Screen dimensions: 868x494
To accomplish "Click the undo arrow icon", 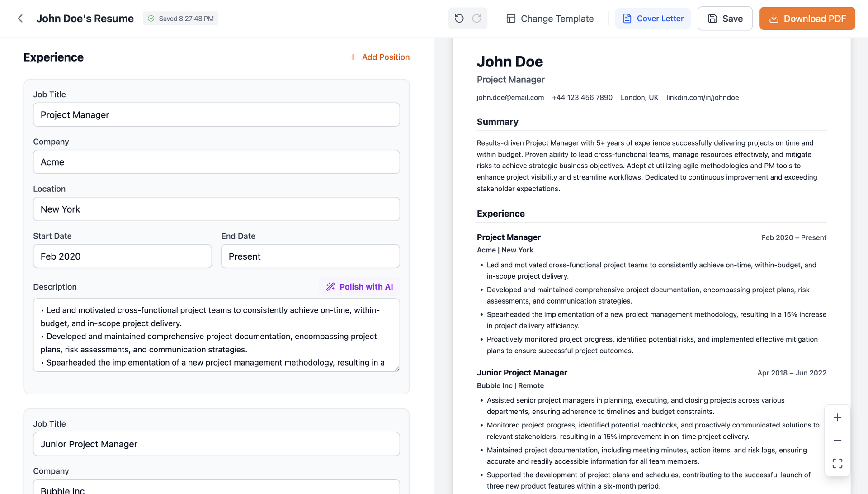I will (459, 18).
